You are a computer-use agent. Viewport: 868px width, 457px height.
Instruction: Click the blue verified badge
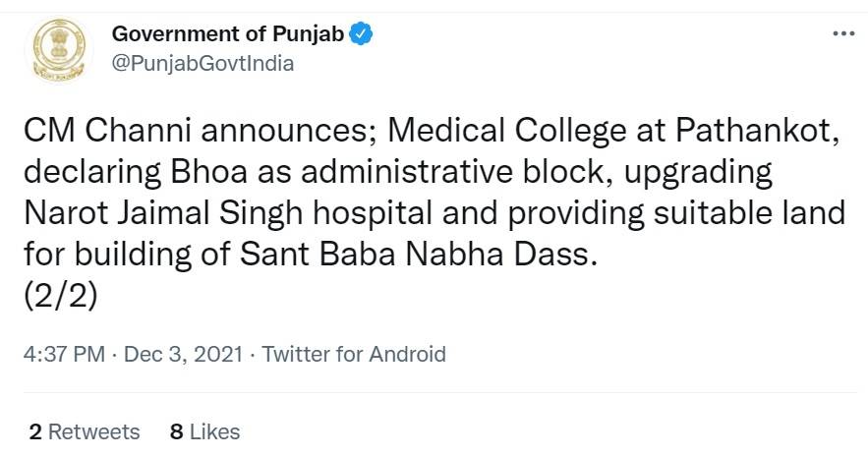[x=362, y=35]
